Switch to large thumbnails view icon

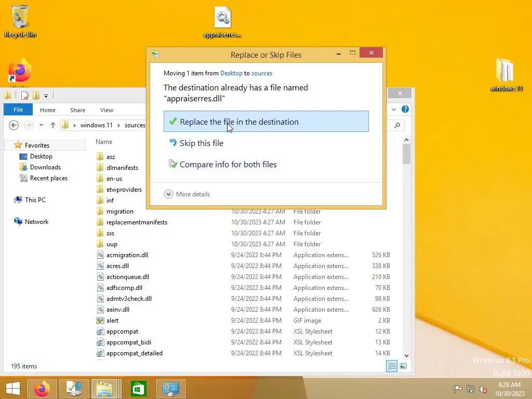click(403, 366)
